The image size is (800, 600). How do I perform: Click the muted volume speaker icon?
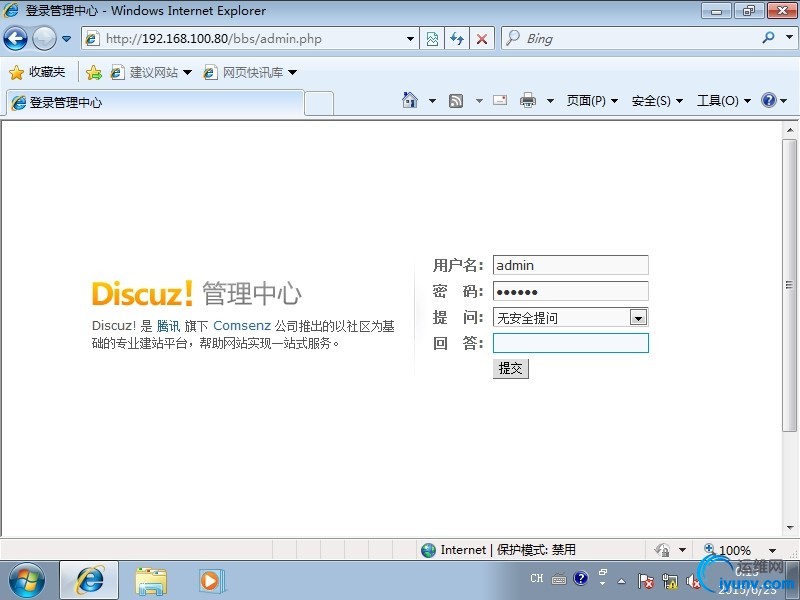[x=692, y=581]
